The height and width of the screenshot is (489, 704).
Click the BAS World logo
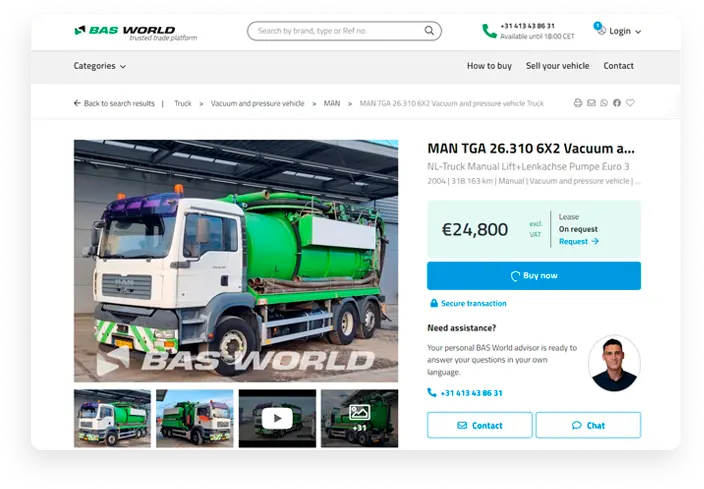pyautogui.click(x=135, y=32)
